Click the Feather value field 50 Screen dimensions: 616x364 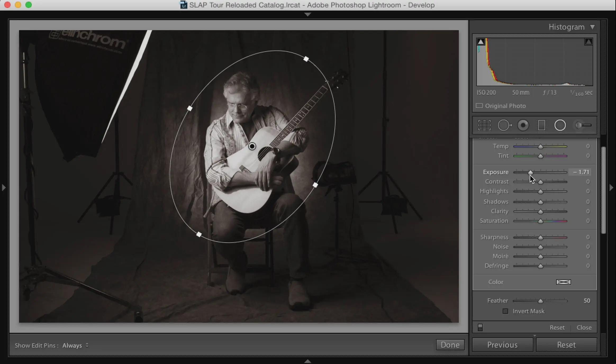coord(587,301)
